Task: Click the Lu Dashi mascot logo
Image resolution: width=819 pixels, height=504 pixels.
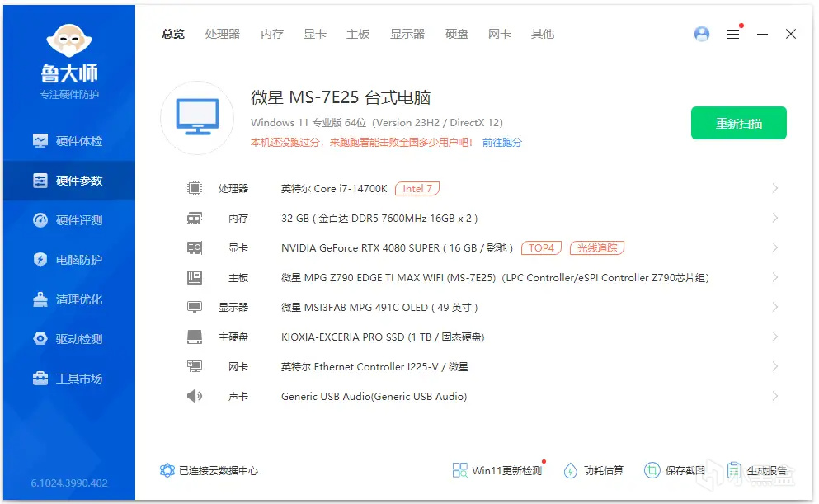Action: point(69,40)
